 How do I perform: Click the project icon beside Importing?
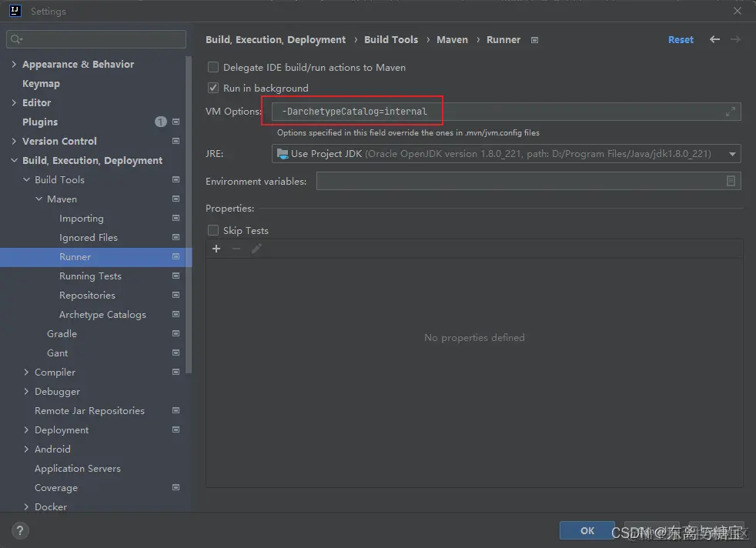tap(176, 219)
